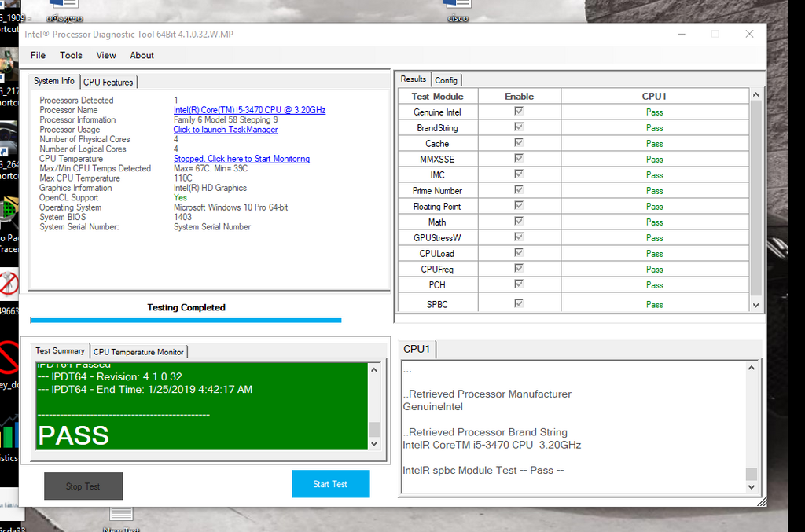Open the cisco desktop shortcut

pos(458,11)
